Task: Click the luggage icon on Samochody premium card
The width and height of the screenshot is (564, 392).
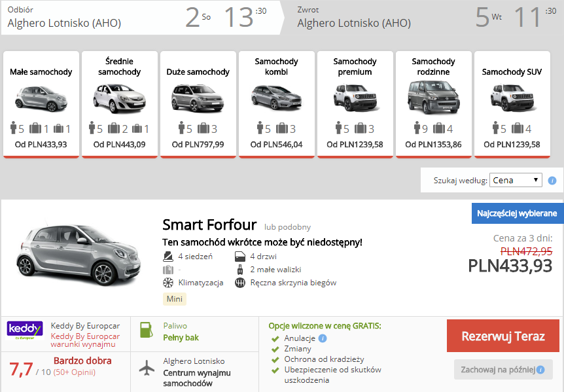Action: click(x=360, y=128)
